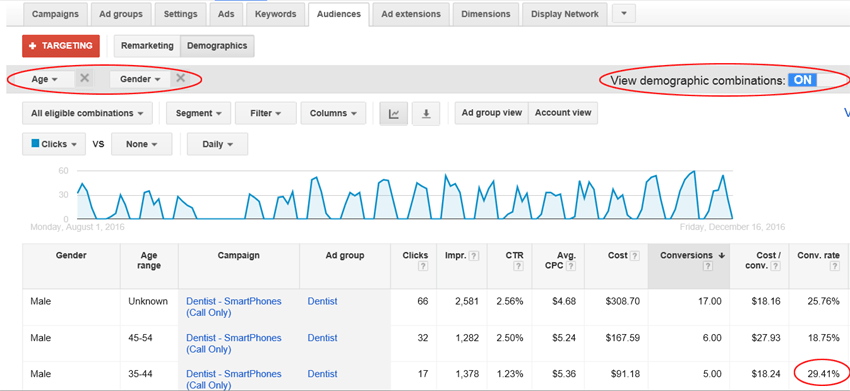Image resolution: width=850 pixels, height=391 pixels.
Task: Open the None comparison metric dropdown
Action: [141, 144]
